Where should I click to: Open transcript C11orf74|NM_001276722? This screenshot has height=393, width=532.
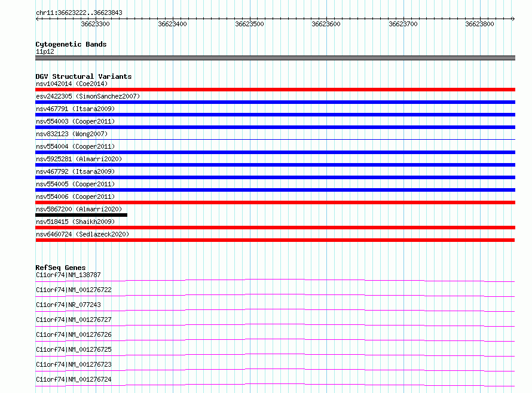(x=74, y=290)
